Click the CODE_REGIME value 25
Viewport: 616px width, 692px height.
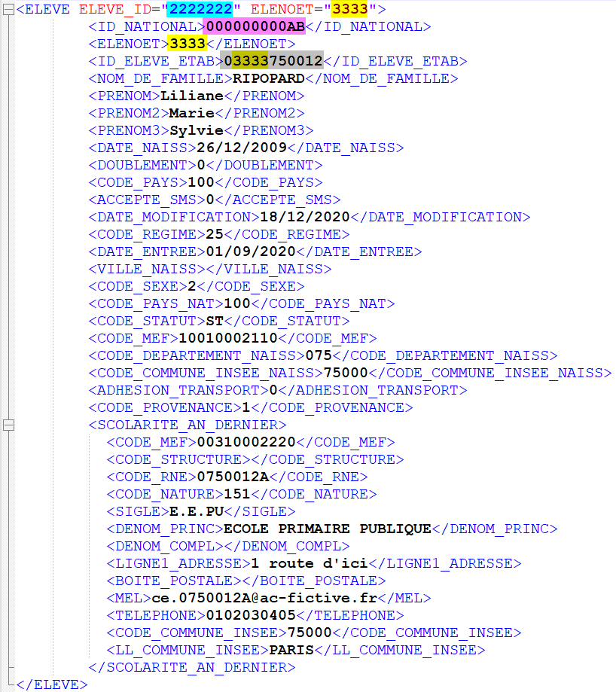215,234
